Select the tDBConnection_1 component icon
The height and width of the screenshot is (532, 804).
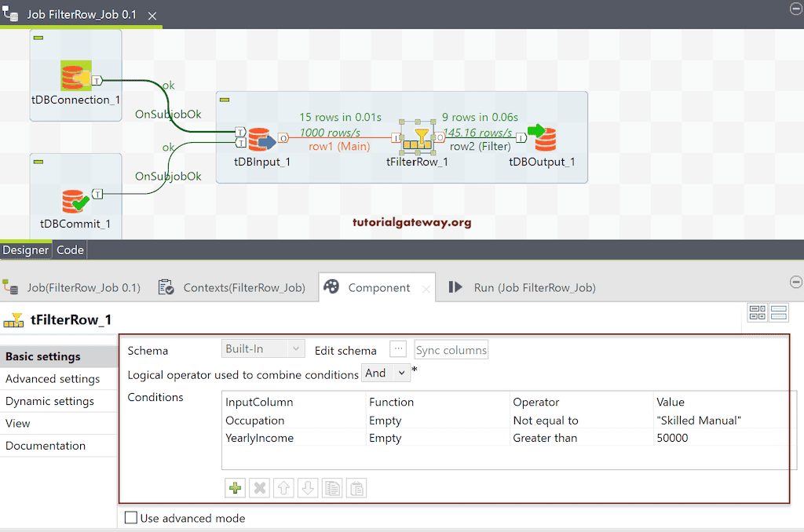pos(75,75)
